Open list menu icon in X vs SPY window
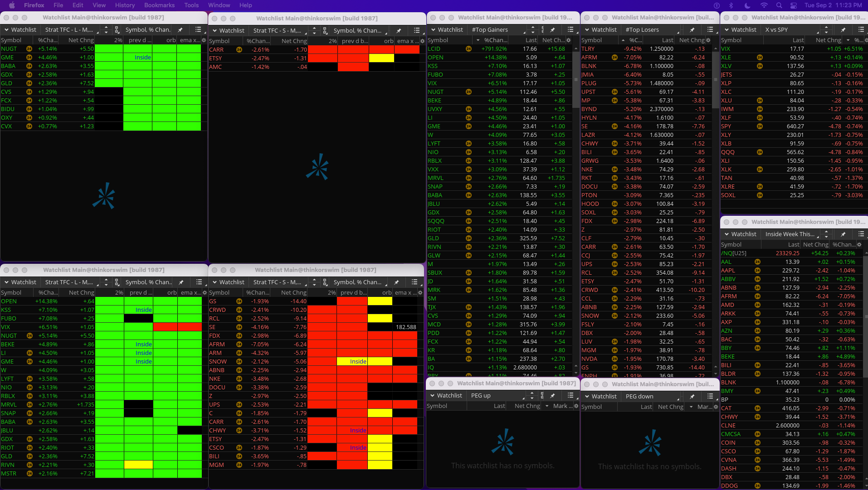 click(861, 29)
